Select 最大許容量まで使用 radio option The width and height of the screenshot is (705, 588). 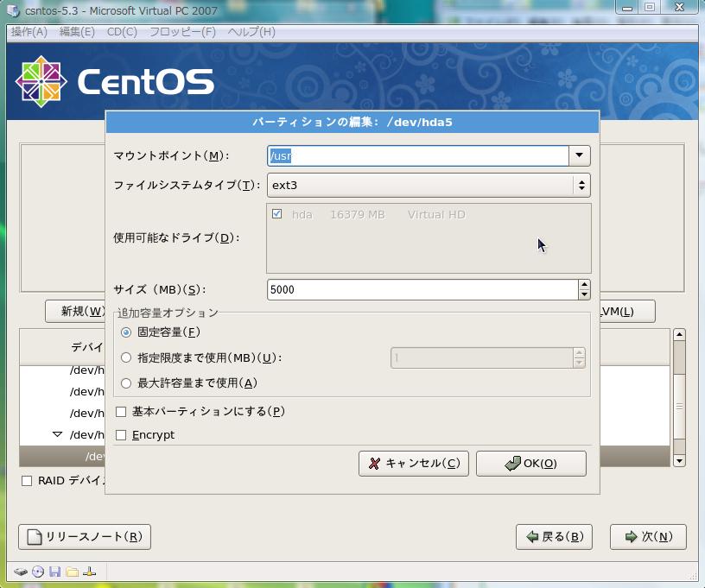pos(126,383)
